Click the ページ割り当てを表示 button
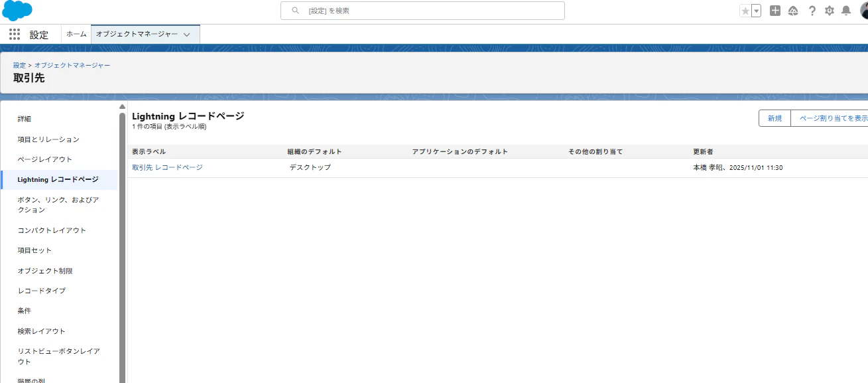 pyautogui.click(x=830, y=118)
